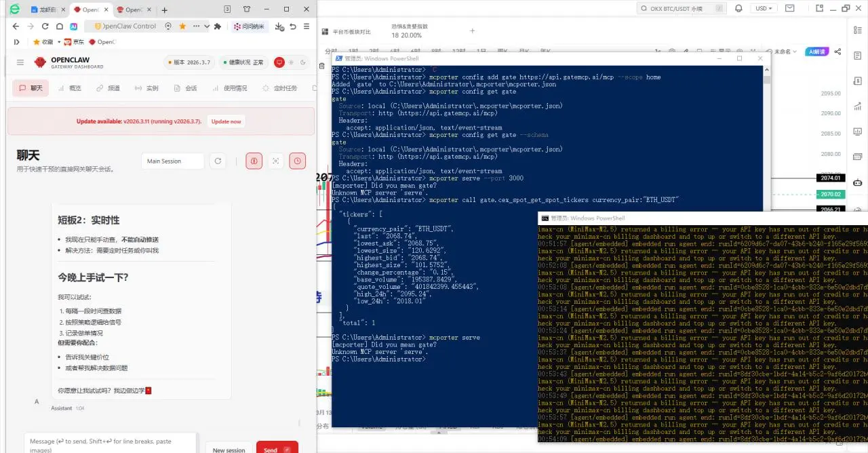This screenshot has width=868, height=453.
Task: Click the share icon next to AI解读
Action: click(x=838, y=52)
